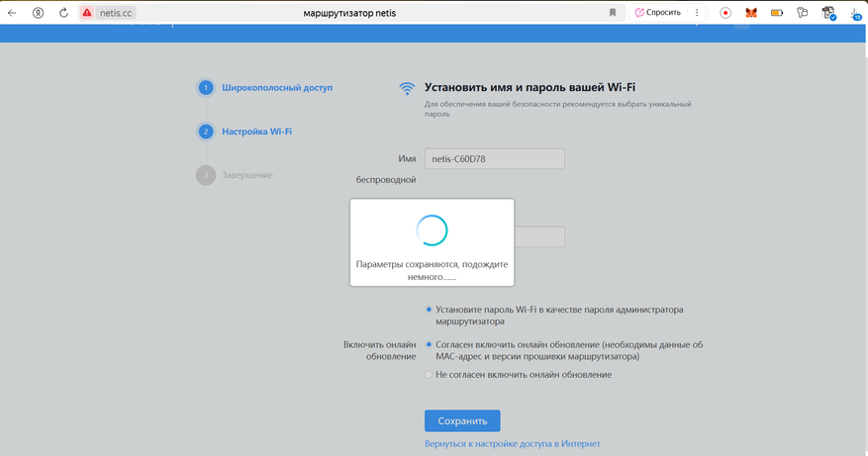The image size is (868, 456).
Task: Click the Спросить assistant button
Action: click(x=657, y=12)
